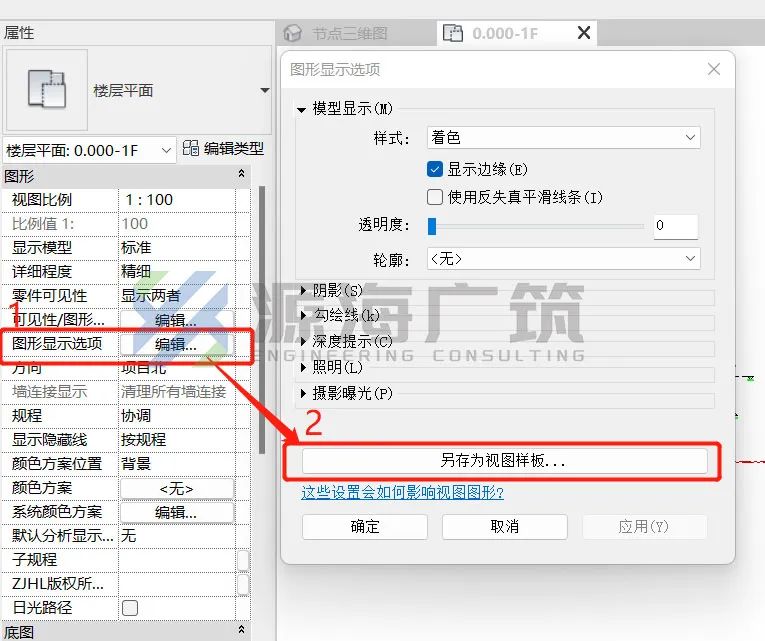765x641 pixels.
Task: Click 编辑 button for 图形显示选项
Action: tap(177, 344)
